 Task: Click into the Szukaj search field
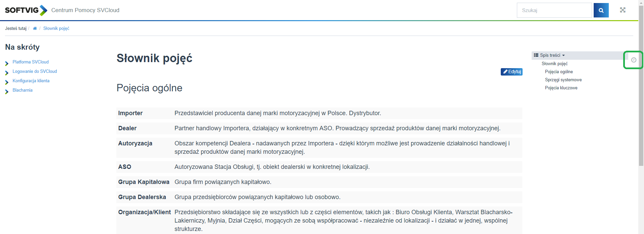click(x=554, y=10)
